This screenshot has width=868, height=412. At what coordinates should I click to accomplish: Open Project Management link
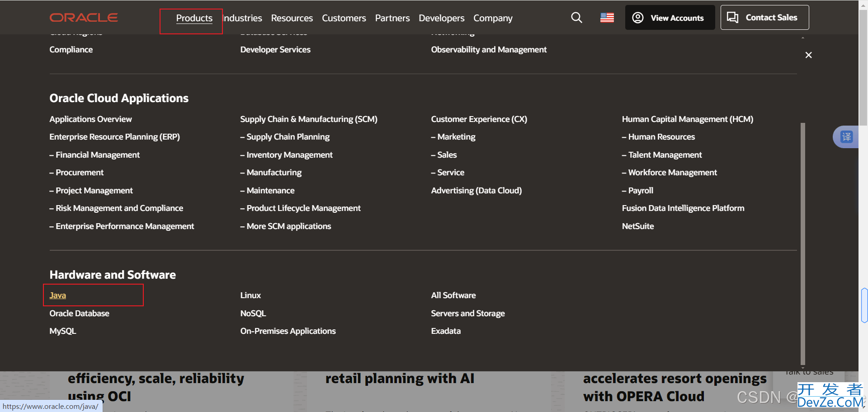coord(91,191)
